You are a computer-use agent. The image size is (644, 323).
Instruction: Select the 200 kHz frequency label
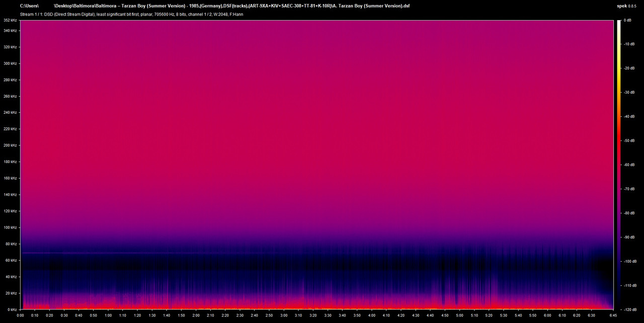(11, 145)
